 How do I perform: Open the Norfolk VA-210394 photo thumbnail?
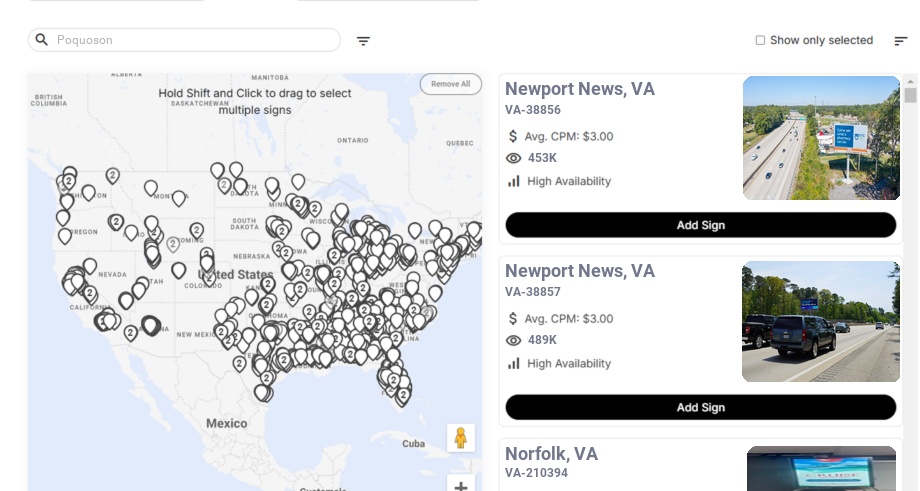click(x=821, y=468)
